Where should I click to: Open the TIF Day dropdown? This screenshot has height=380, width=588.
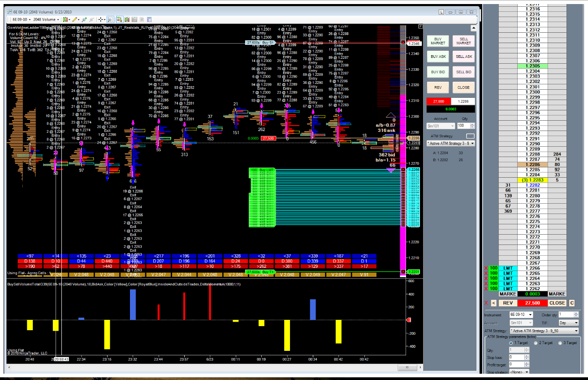click(x=569, y=323)
